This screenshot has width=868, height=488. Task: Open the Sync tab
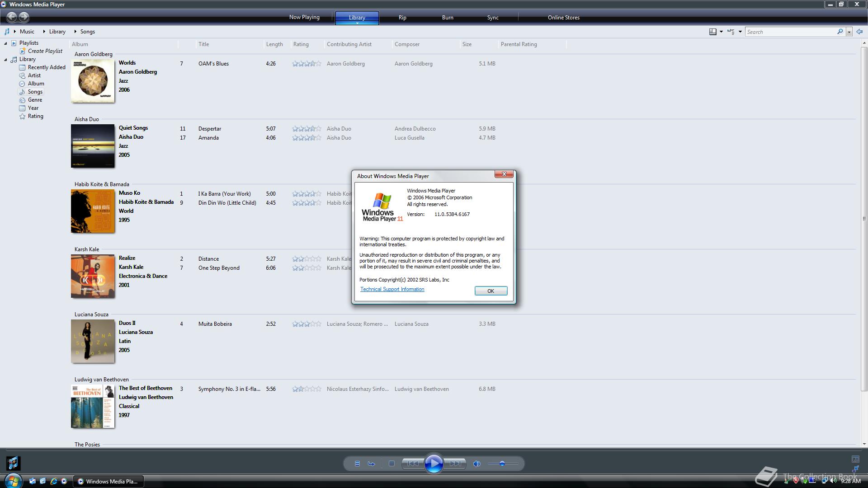[493, 18]
